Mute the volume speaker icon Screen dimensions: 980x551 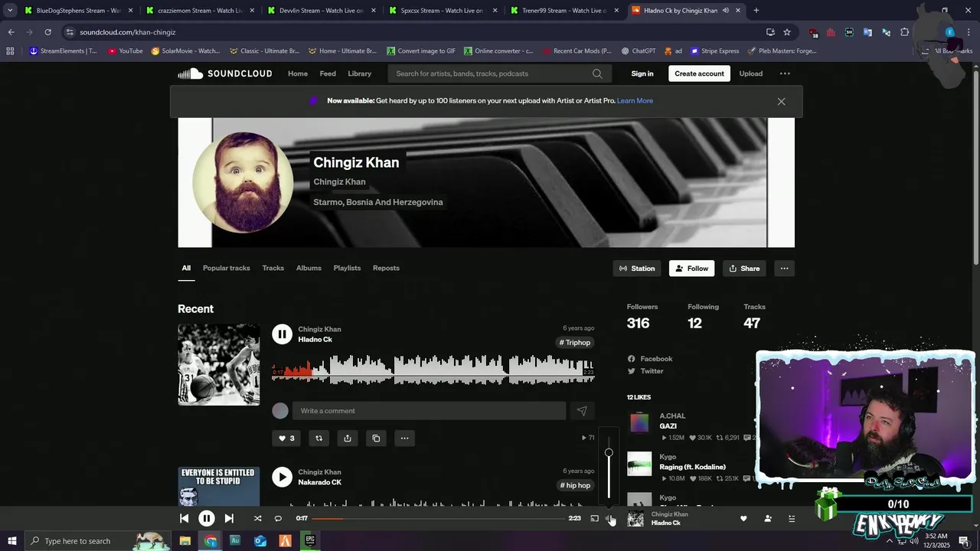609,518
